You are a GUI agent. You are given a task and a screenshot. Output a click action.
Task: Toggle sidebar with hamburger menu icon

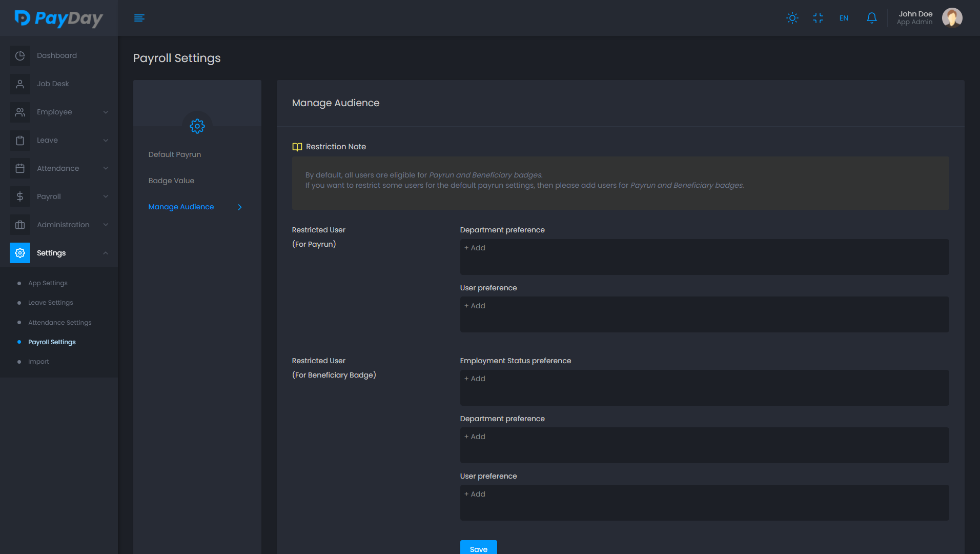[139, 18]
